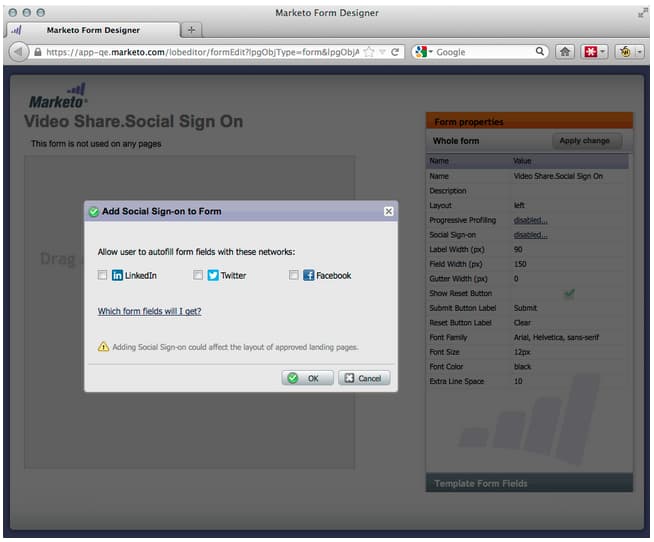654x542 pixels.
Task: Click the tab's Marketo favicon
Action: [x=16, y=30]
